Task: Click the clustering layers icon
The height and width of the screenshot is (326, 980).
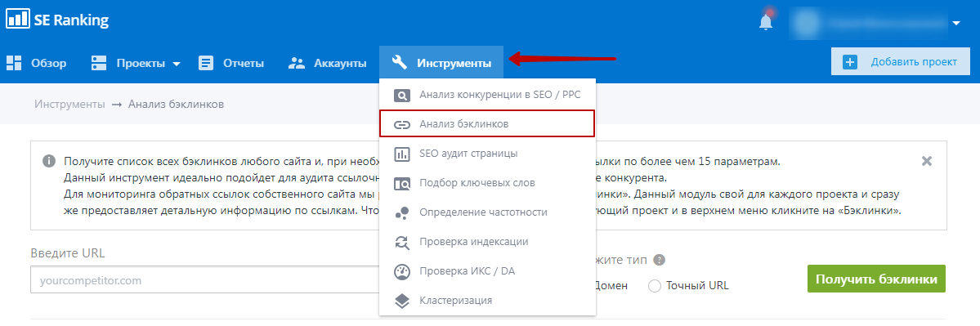Action: [402, 301]
